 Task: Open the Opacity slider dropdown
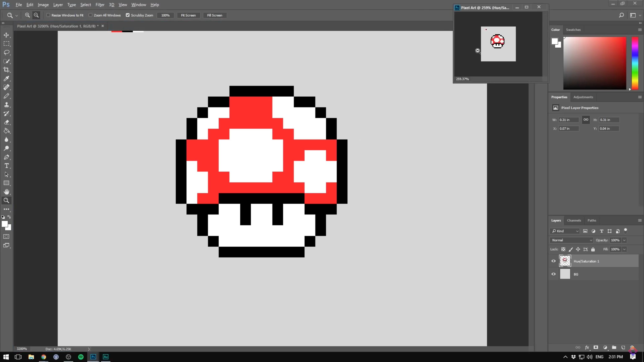(x=624, y=240)
